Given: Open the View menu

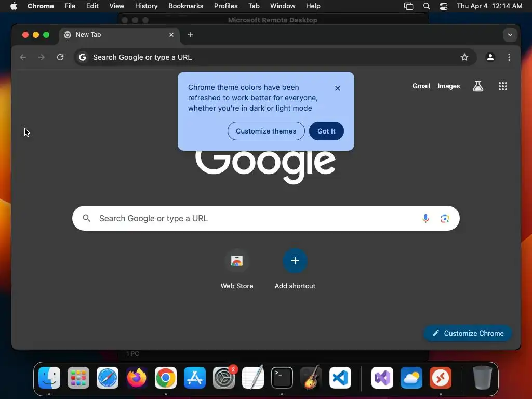Looking at the screenshot, I should pyautogui.click(x=116, y=6).
